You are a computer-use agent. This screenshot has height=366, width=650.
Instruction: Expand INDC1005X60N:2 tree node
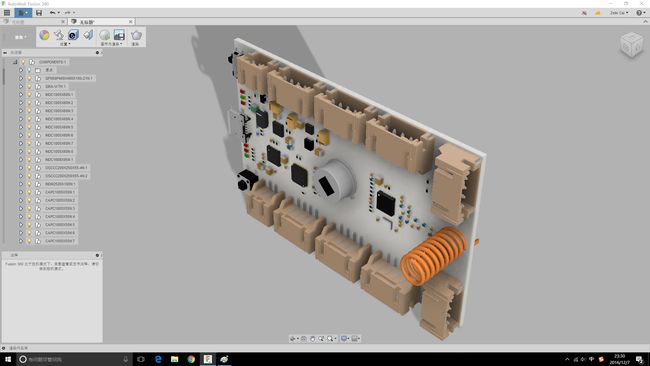[x=21, y=102]
